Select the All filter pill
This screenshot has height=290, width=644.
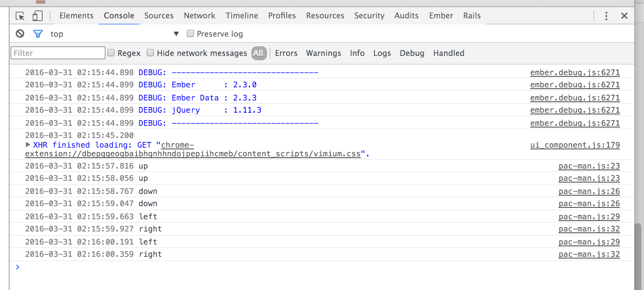point(258,53)
